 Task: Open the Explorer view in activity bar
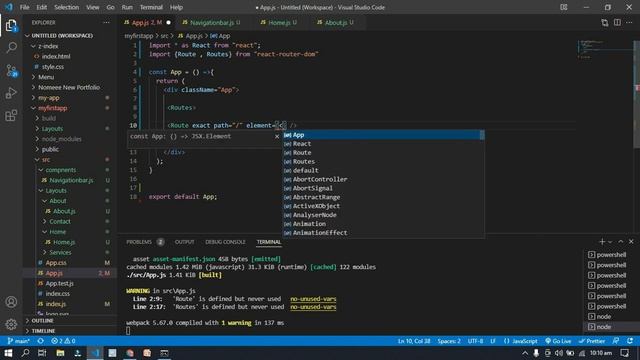coord(11,26)
